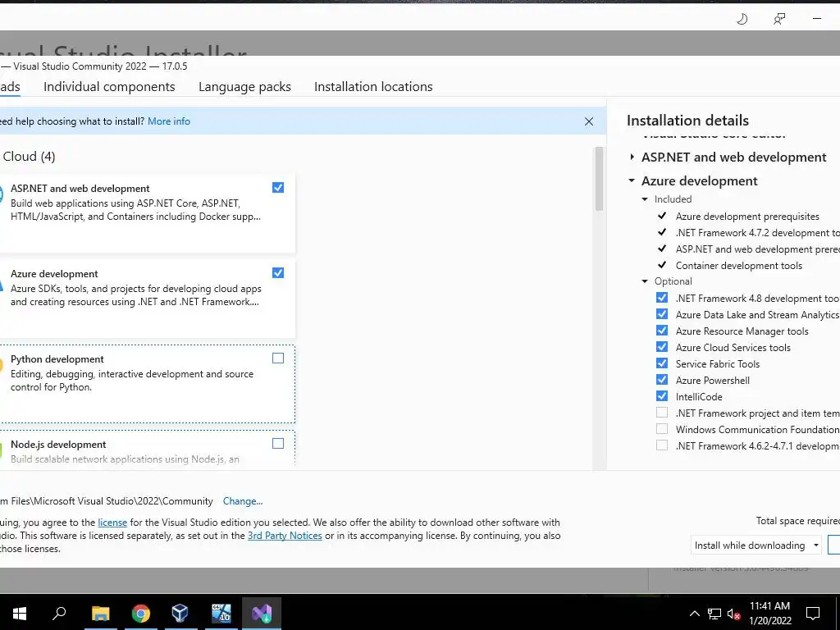Check .NET Framework project and item templates
840x630 pixels.
[662, 413]
